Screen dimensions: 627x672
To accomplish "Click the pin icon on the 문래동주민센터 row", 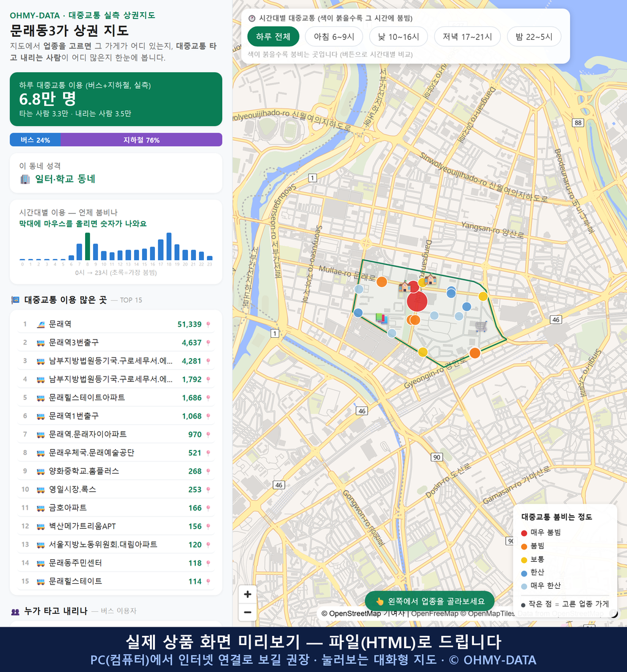I will click(x=208, y=563).
